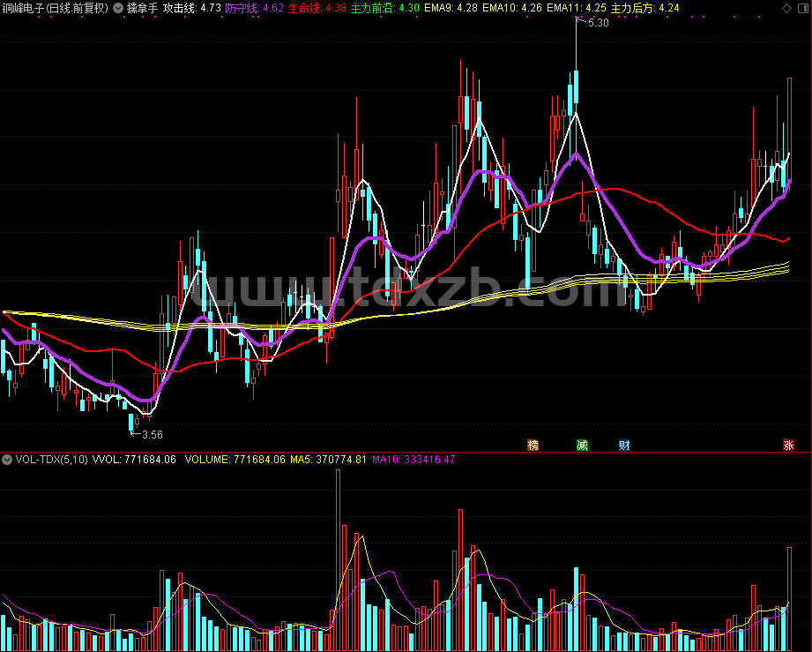Click the blue 财 event marker
Viewport: 812px width, 652px height.
pyautogui.click(x=624, y=445)
